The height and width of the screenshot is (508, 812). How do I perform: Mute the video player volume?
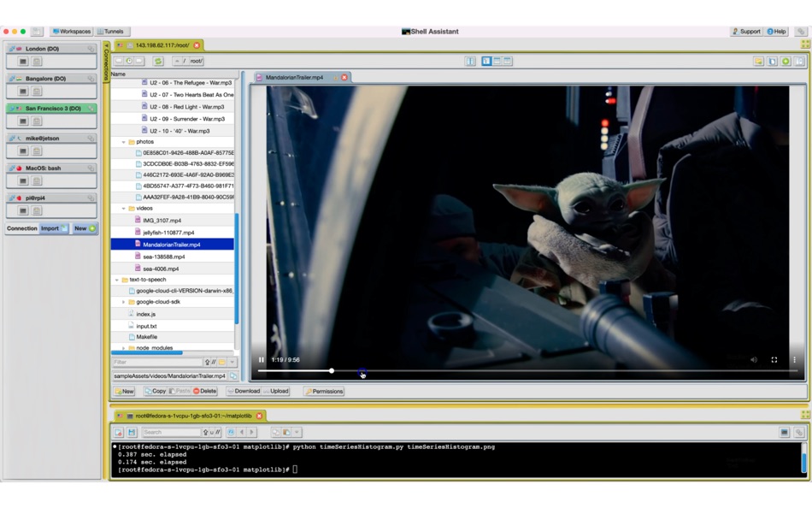(x=754, y=360)
